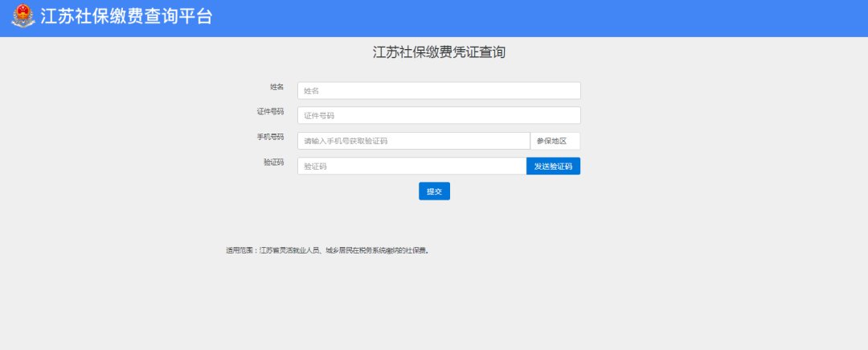The height and width of the screenshot is (350, 868).
Task: Click the 验证码 field label
Action: coord(273,163)
